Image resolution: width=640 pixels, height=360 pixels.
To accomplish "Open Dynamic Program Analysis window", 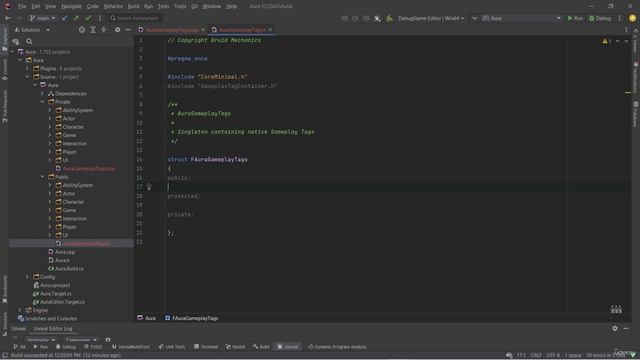I will click(x=337, y=347).
